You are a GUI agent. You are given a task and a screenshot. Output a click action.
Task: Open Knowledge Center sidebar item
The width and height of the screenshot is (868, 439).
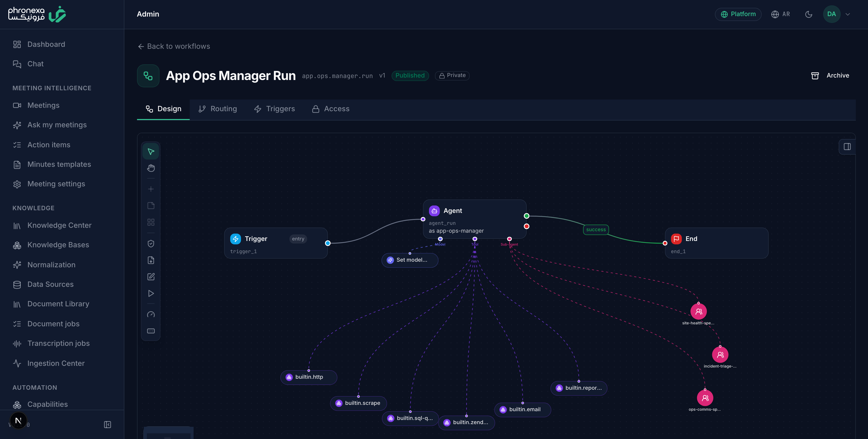(x=62, y=225)
